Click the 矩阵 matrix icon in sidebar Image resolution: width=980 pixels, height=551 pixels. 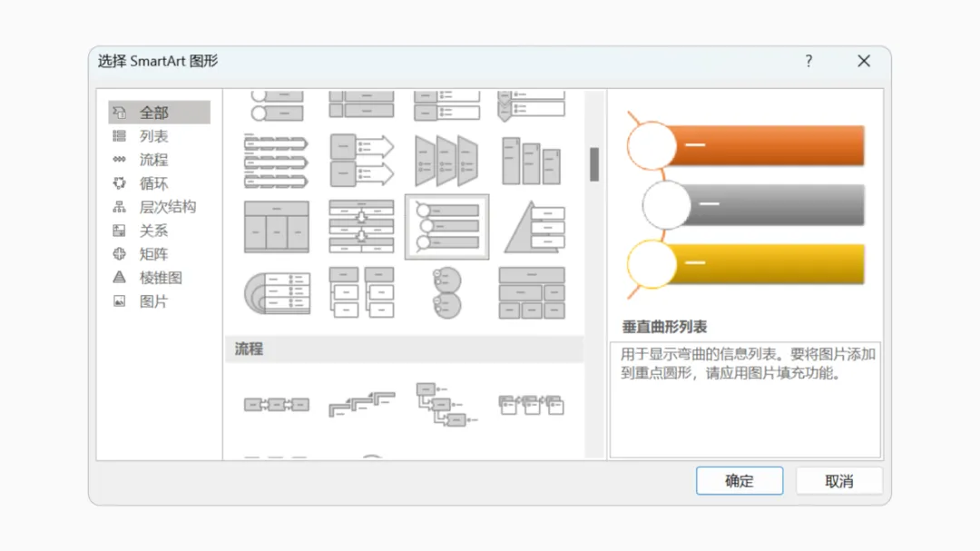[x=119, y=254]
